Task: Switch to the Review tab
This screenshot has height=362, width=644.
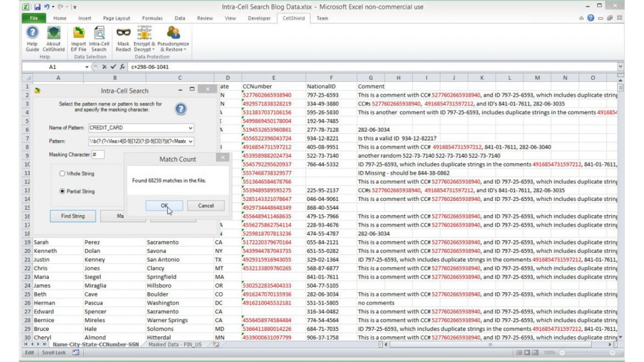Action: pos(205,19)
